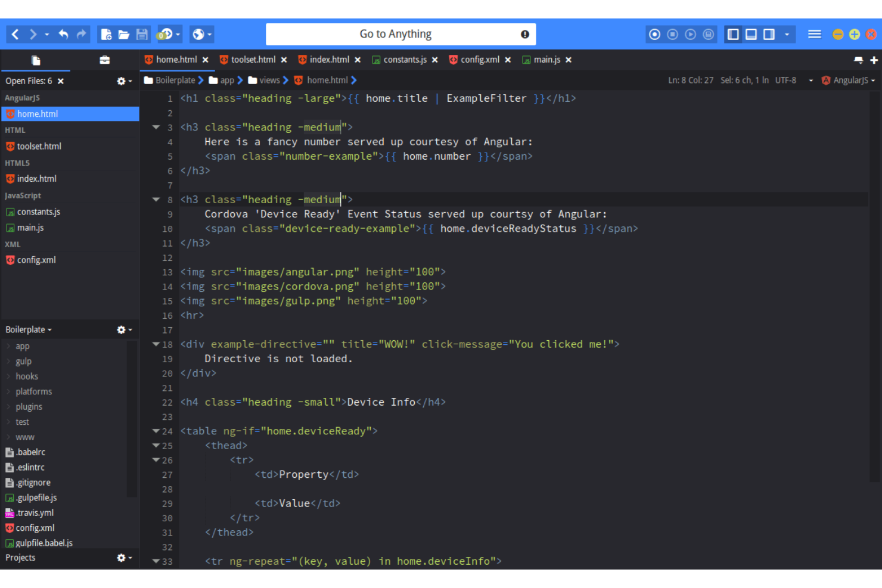Select the index.html editor tab
The width and height of the screenshot is (882, 588).
coord(329,60)
